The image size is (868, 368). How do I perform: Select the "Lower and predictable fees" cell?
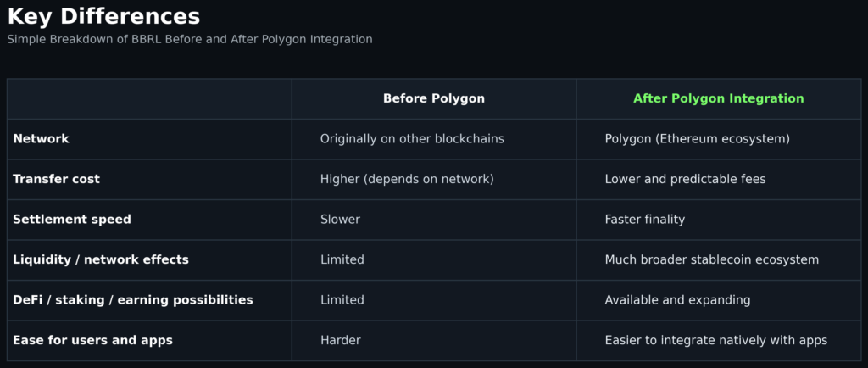click(685, 179)
